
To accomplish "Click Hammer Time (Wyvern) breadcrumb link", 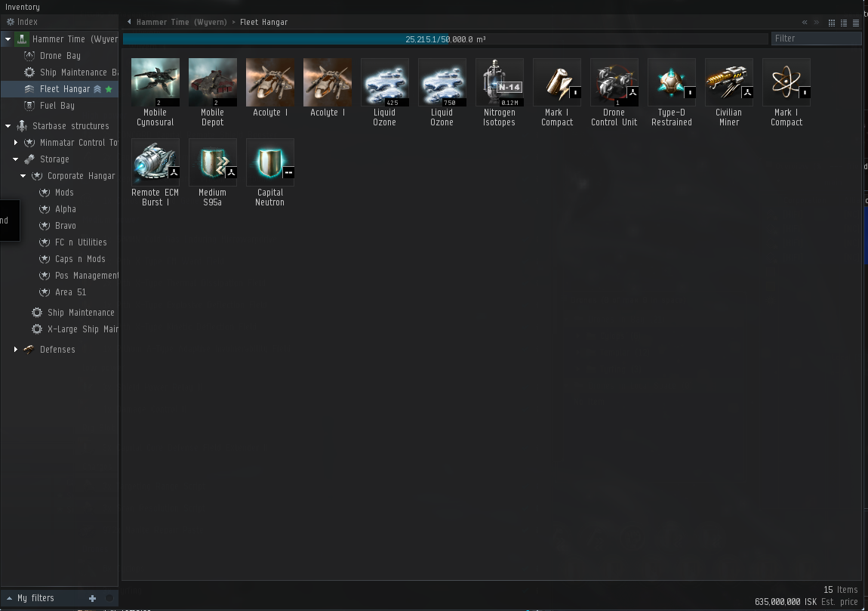I will (182, 22).
